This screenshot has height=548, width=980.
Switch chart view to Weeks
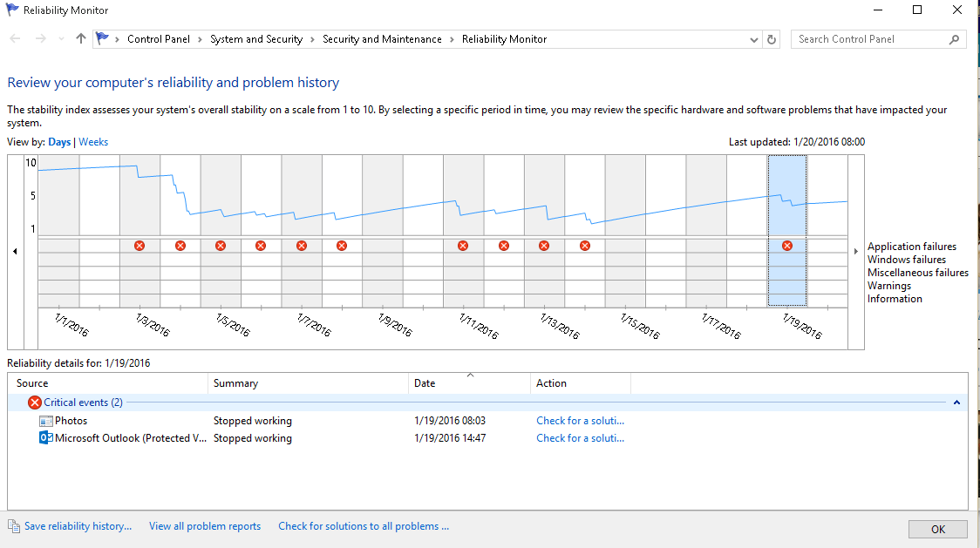pos(93,142)
